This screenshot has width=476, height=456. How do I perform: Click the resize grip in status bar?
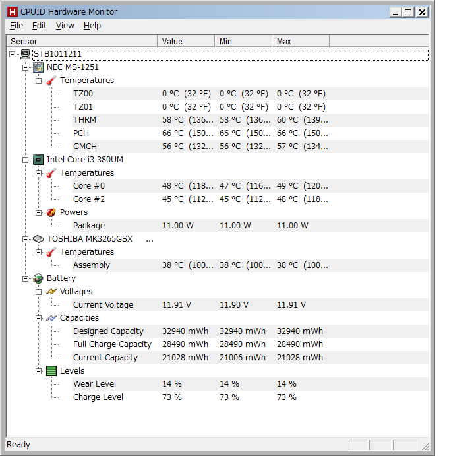pos(425,446)
